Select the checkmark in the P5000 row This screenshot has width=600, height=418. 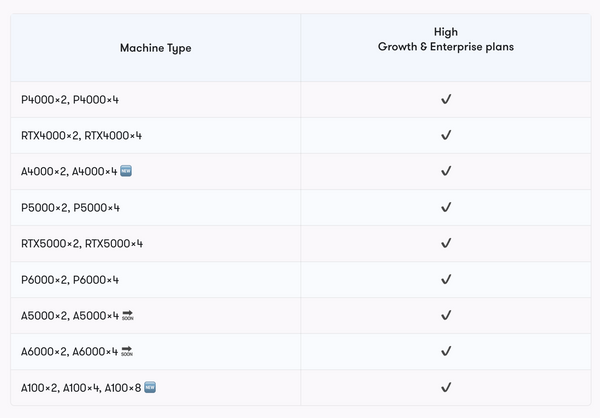click(446, 207)
